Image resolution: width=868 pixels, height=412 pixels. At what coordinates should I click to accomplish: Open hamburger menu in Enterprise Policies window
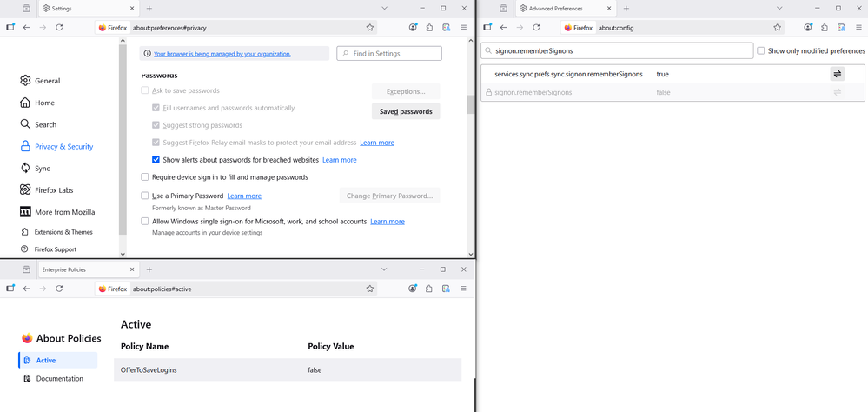[463, 289]
